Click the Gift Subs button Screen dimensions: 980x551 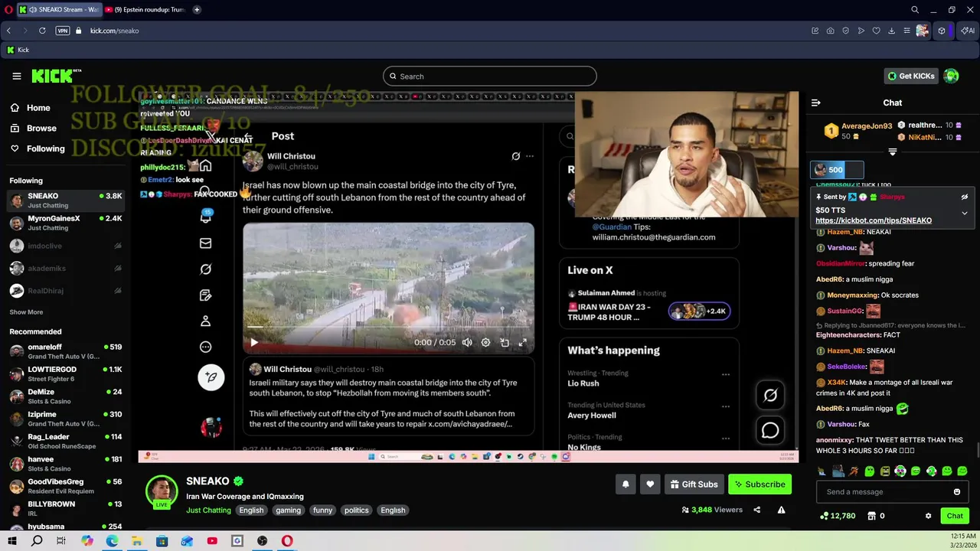694,484
